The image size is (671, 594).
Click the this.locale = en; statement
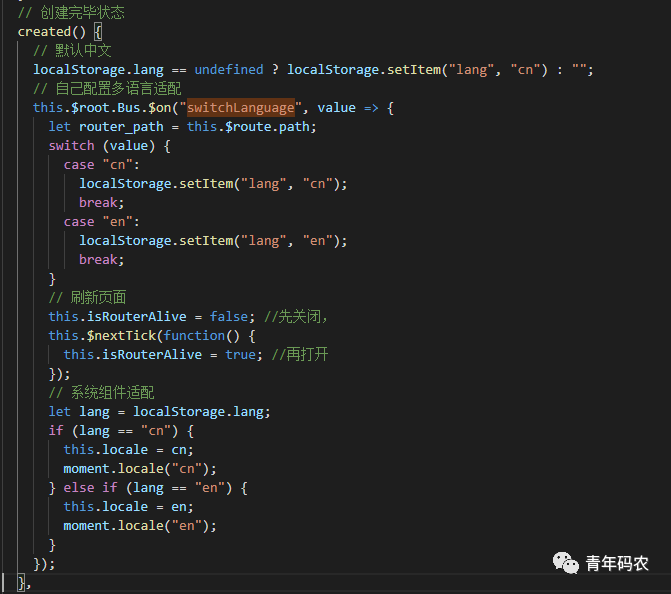tap(128, 506)
